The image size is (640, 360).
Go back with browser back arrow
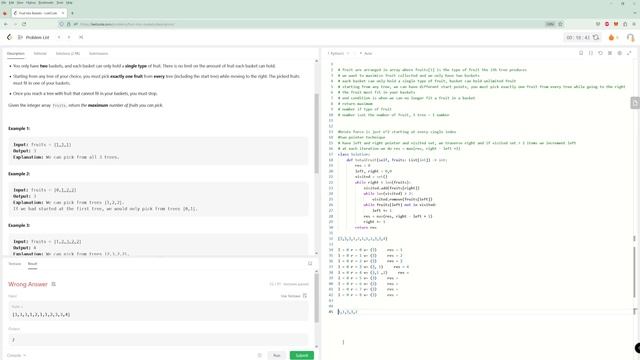coord(6,24)
